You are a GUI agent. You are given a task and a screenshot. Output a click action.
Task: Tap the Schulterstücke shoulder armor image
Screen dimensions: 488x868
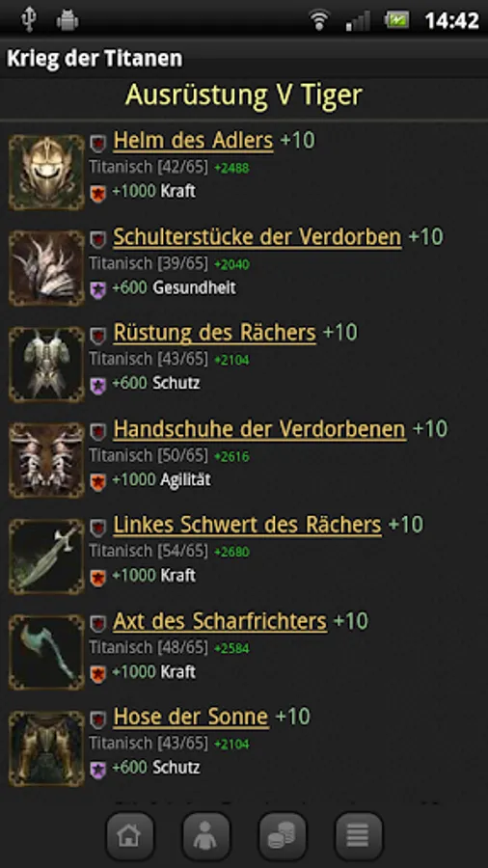click(x=46, y=268)
